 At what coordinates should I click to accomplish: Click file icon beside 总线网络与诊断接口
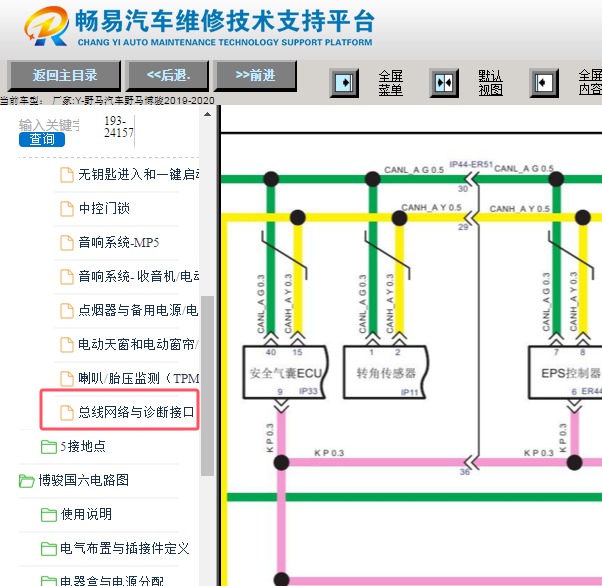(67, 412)
